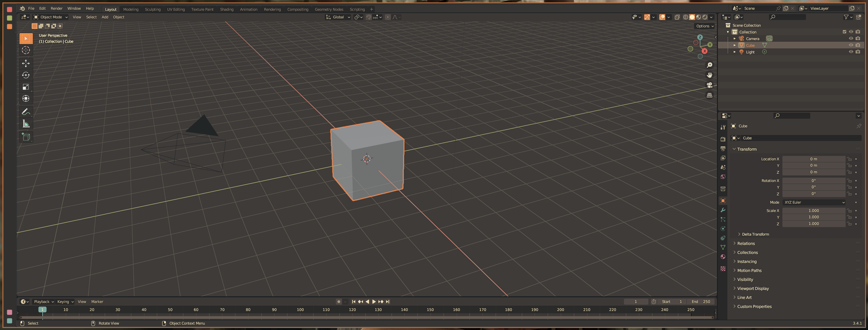Hide Light in viewport via eye icon
The image size is (868, 330).
(x=851, y=52)
